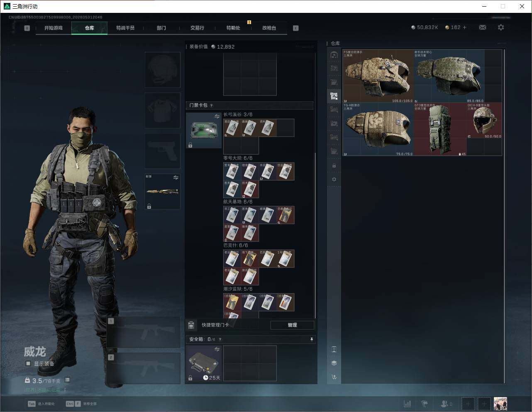Click the 航天基地: 6/6 label
The image size is (532, 412).
click(x=238, y=202)
